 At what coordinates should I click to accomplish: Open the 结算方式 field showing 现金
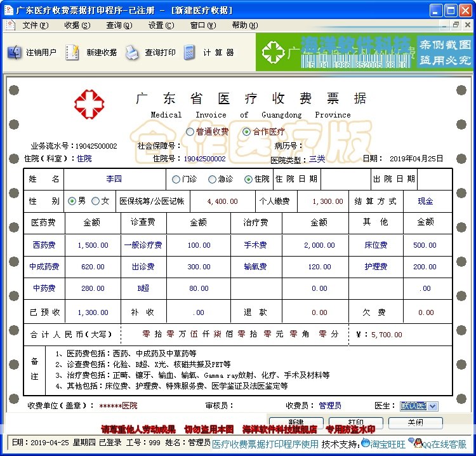[x=427, y=201]
